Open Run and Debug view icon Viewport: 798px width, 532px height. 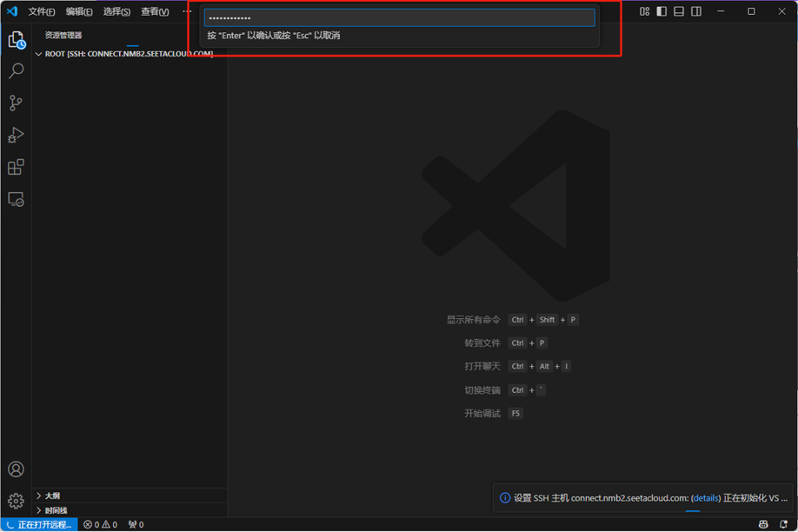(x=17, y=136)
